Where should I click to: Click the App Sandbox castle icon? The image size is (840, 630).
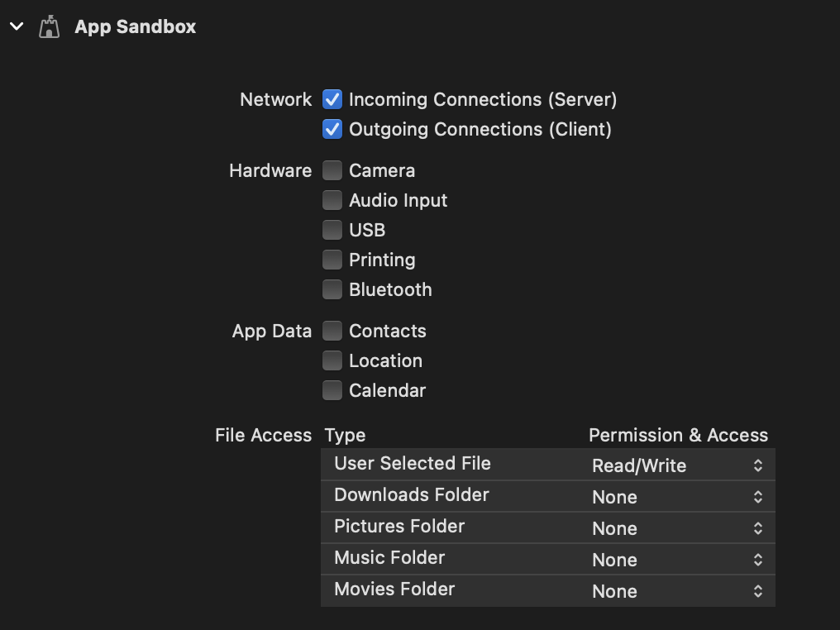49,26
